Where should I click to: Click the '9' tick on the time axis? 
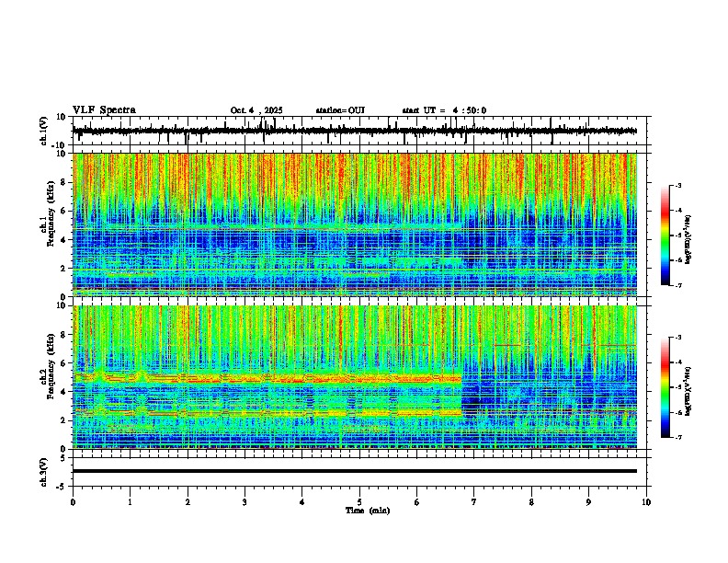tap(588, 502)
